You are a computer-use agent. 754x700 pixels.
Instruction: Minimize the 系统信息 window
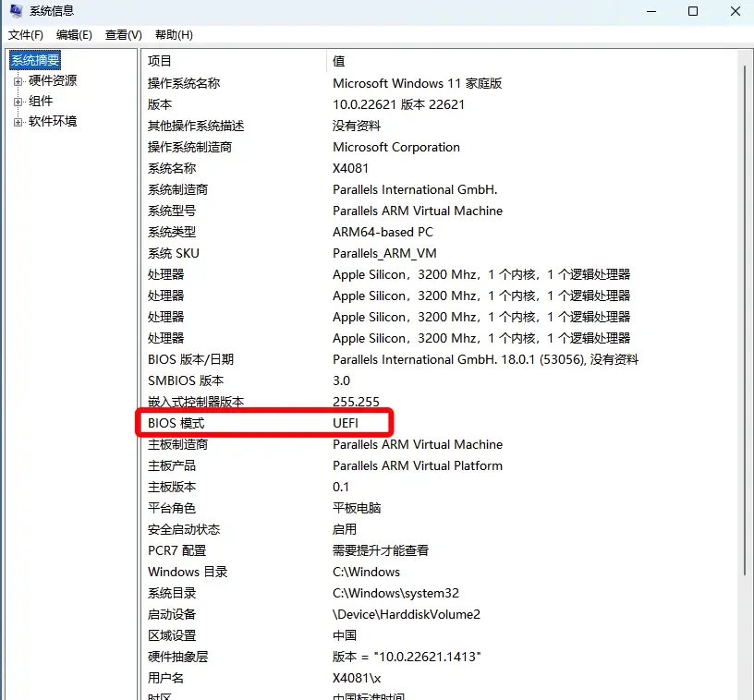[x=651, y=11]
